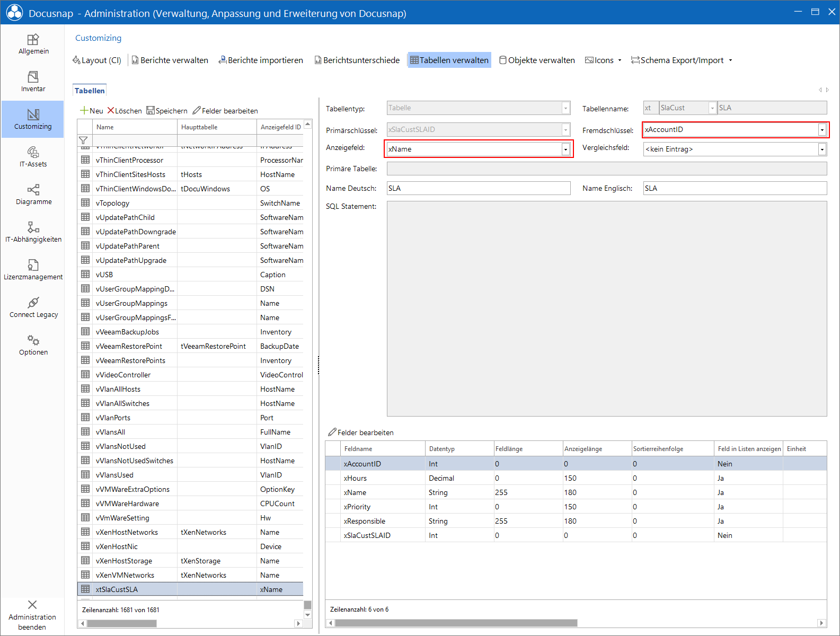Expand the Anzeigefeld xName dropdown
Image resolution: width=840 pixels, height=636 pixels.
(x=565, y=149)
